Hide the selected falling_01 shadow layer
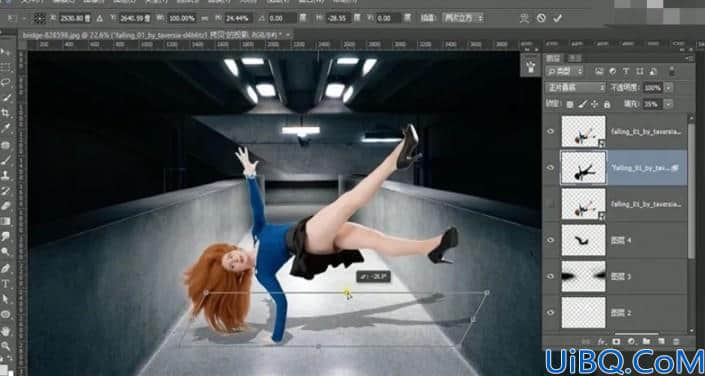The image size is (705, 376). pyautogui.click(x=551, y=168)
